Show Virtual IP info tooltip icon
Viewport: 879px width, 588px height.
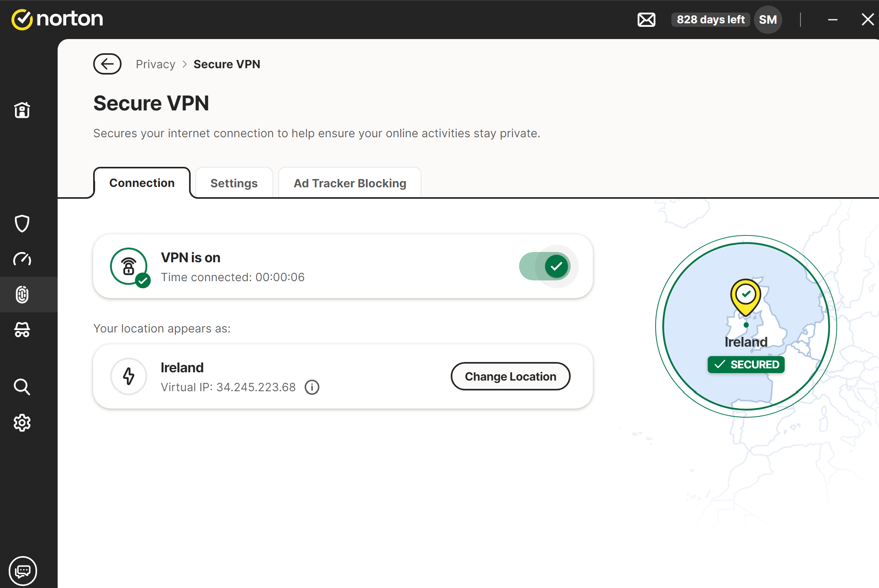tap(312, 387)
